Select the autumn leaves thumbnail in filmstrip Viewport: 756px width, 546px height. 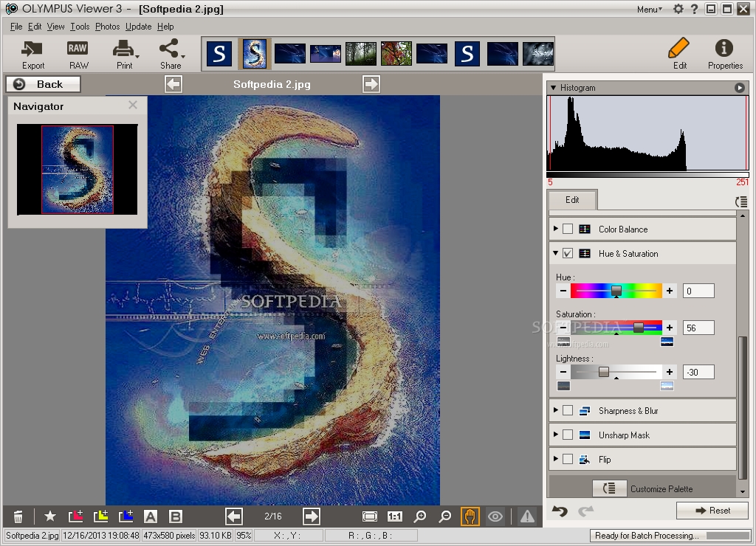click(396, 53)
